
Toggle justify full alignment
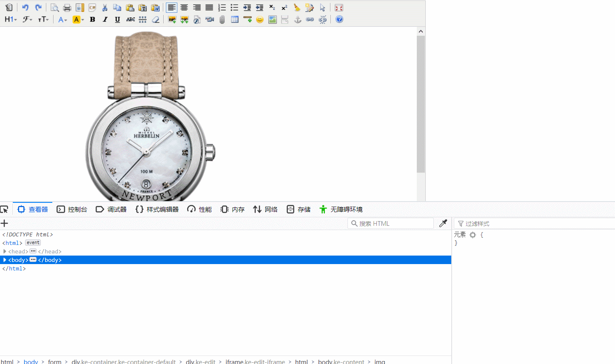pyautogui.click(x=209, y=8)
